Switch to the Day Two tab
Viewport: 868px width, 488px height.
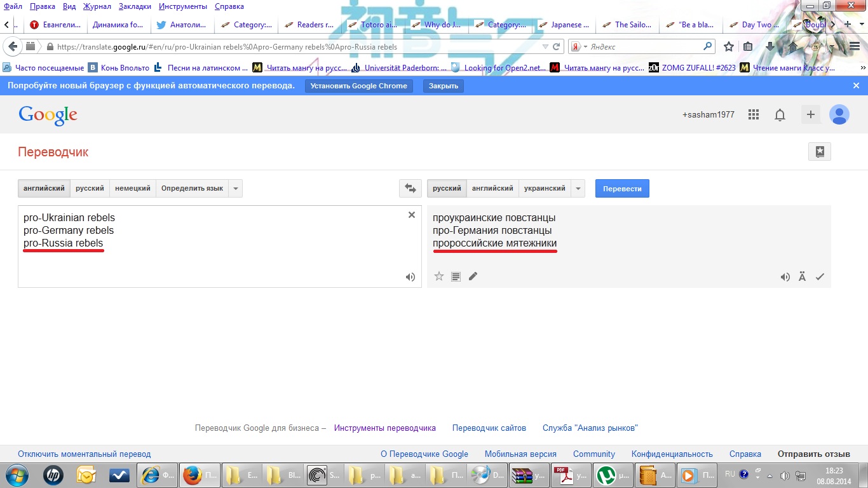pyautogui.click(x=755, y=25)
